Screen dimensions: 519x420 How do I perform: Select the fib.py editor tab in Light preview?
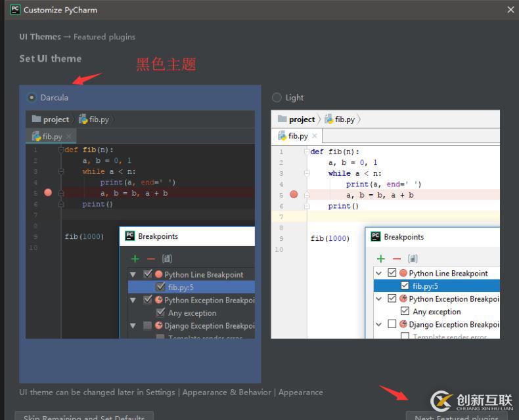(x=297, y=136)
